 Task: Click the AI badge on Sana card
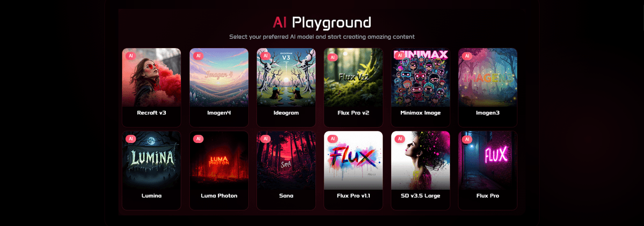pyautogui.click(x=265, y=139)
